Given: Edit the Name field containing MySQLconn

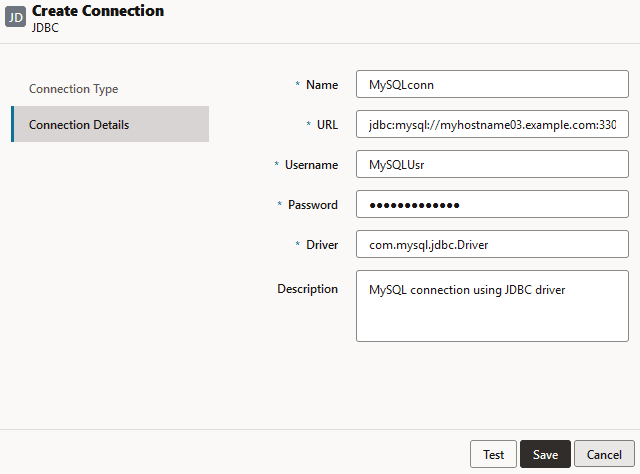Looking at the screenshot, I should pyautogui.click(x=492, y=84).
